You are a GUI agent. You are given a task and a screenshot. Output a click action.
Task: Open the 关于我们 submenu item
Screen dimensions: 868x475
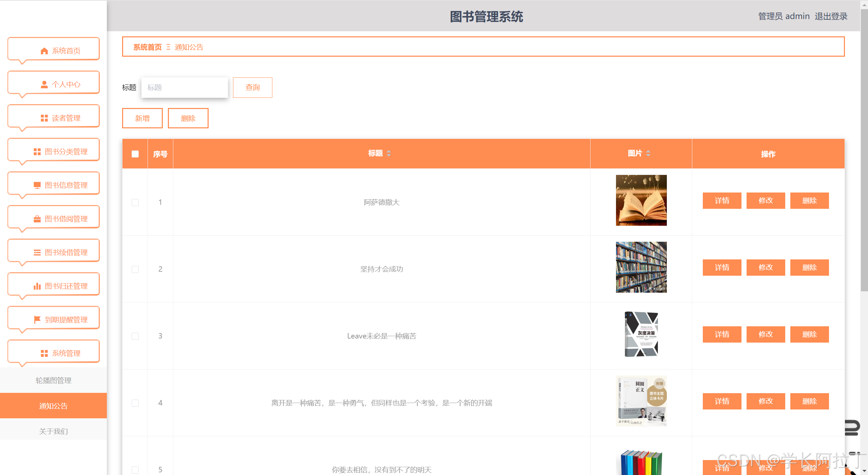point(54,431)
